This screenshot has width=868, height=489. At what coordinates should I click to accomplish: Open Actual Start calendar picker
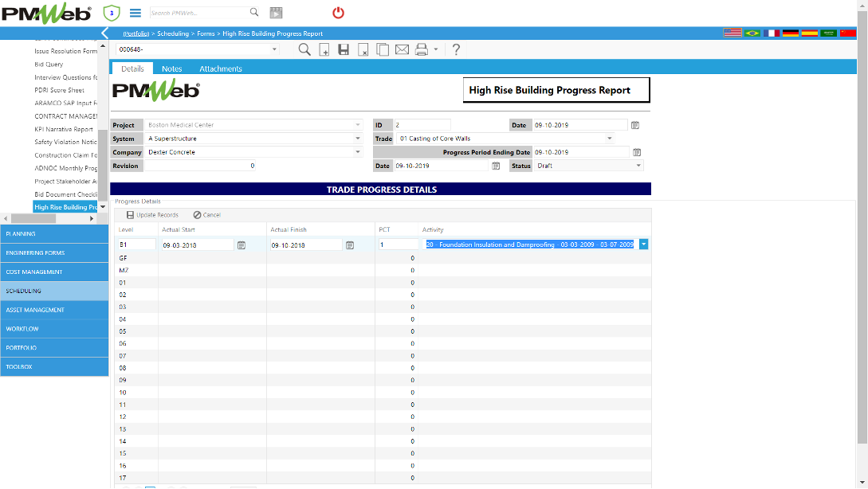[242, 245]
